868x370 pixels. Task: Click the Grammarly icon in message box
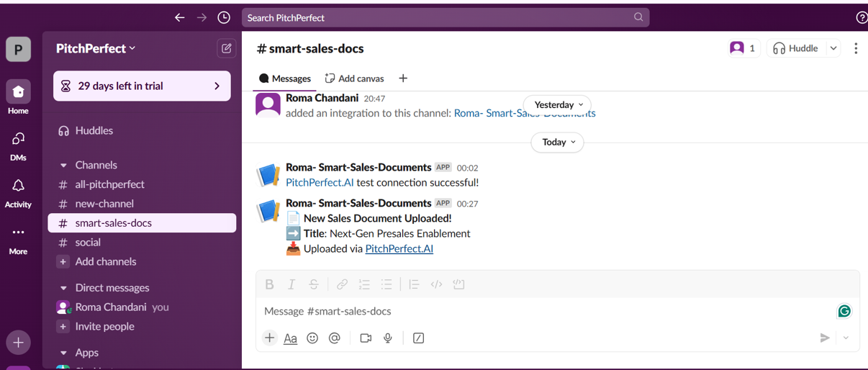point(844,311)
